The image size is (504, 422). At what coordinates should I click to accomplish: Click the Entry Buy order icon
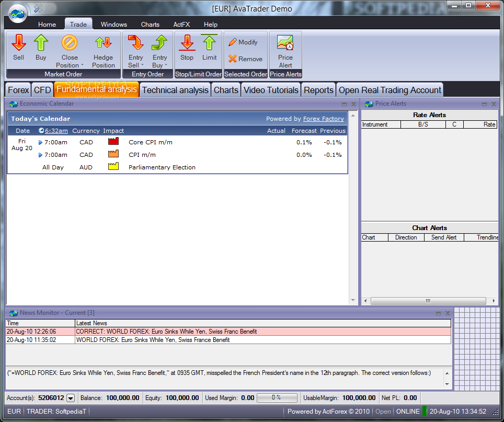coord(160,51)
